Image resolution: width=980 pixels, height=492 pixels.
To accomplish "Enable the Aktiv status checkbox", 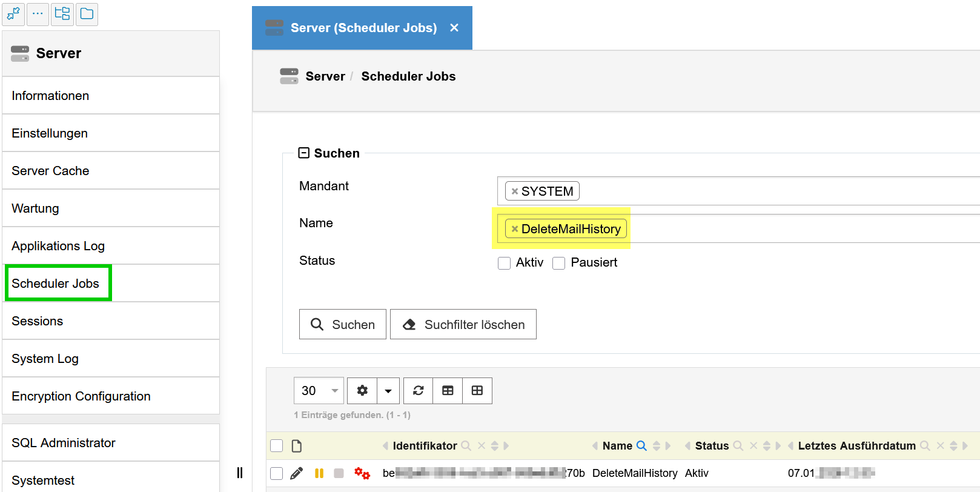I will pos(504,263).
